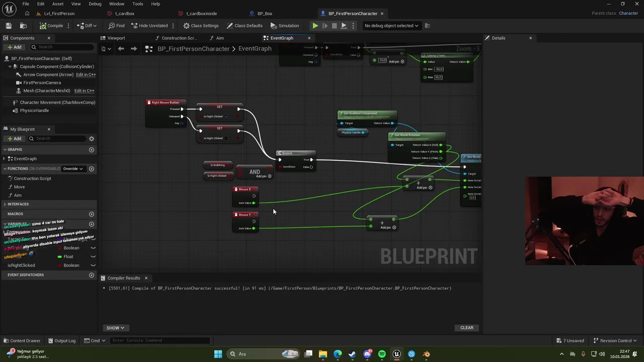
Task: Open the File menu
Action: (25, 4)
